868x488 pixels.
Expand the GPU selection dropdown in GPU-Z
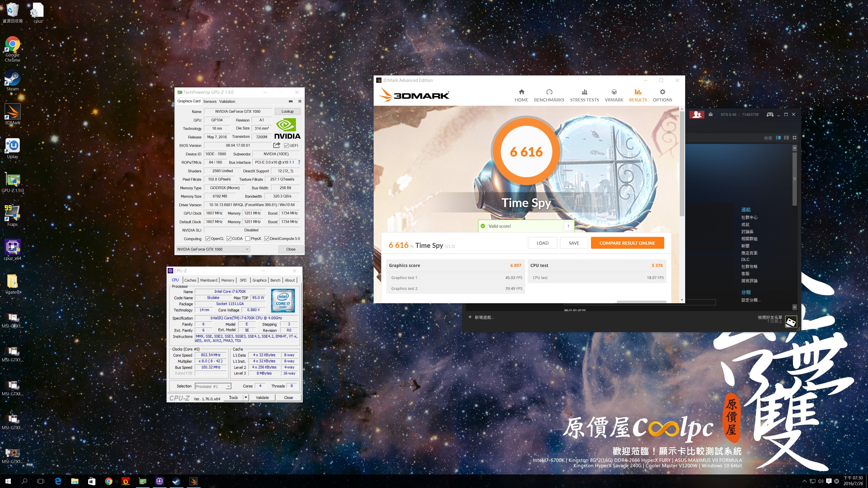pyautogui.click(x=213, y=249)
